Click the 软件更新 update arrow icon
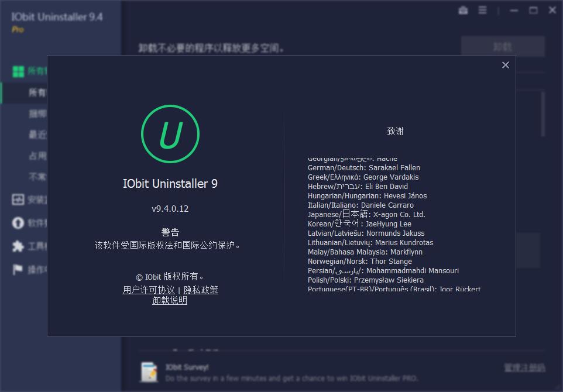The image size is (563, 392). tap(19, 223)
